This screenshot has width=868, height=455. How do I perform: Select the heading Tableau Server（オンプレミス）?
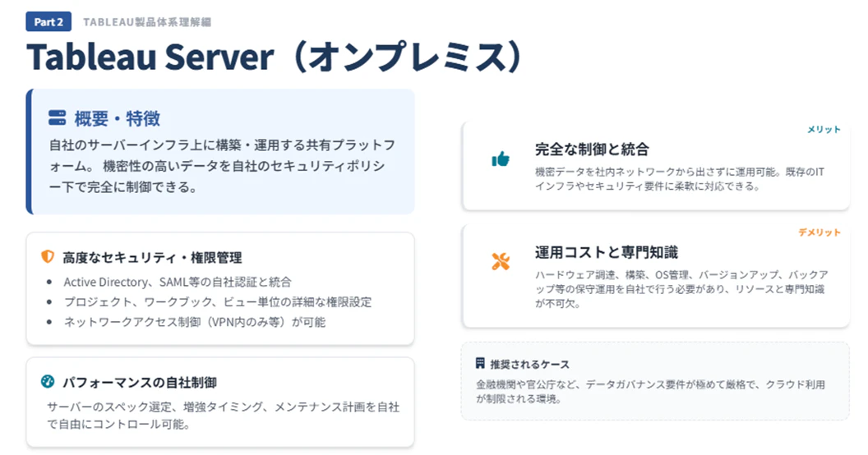(x=275, y=57)
